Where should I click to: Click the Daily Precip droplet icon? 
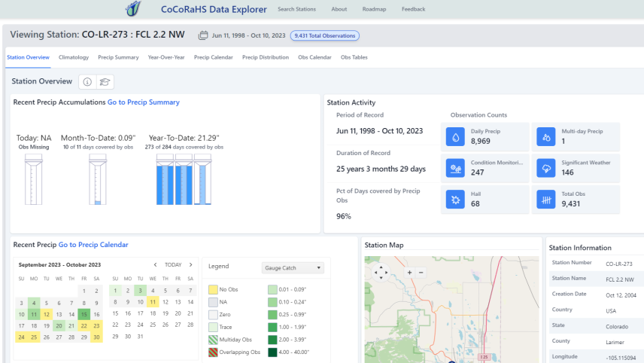[455, 137]
